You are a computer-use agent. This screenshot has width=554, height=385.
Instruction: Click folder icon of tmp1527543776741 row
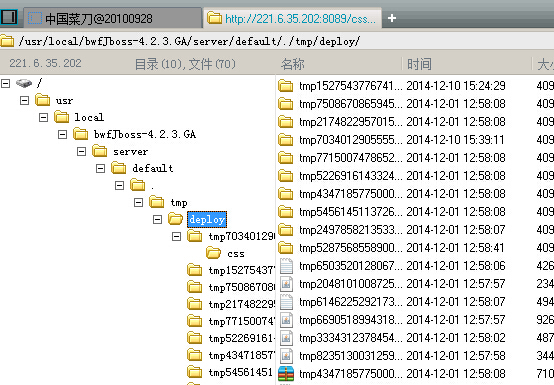(x=285, y=86)
